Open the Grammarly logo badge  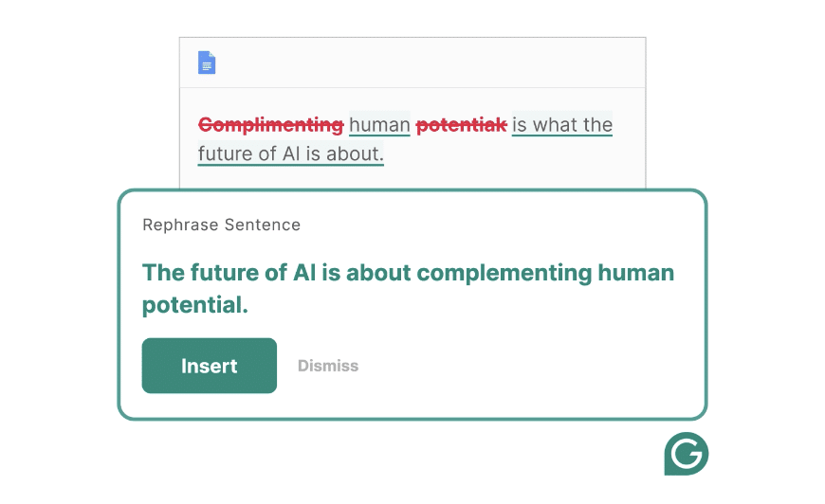coord(687,454)
